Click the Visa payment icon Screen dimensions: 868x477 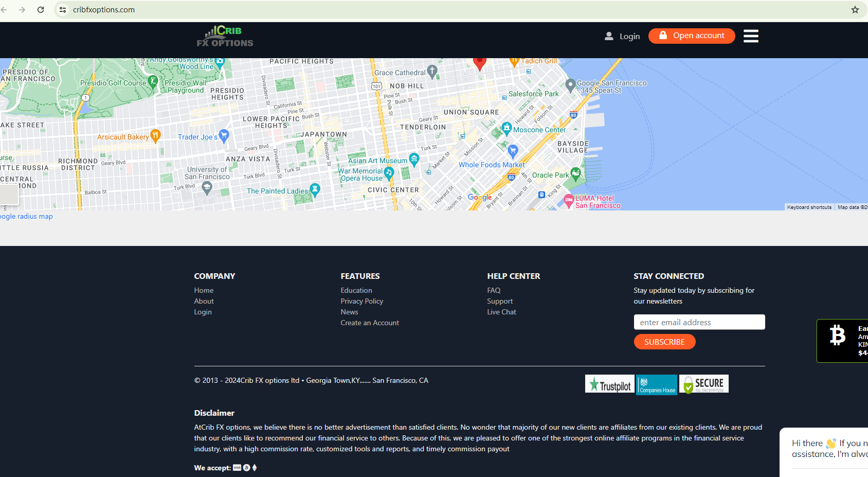[237, 468]
